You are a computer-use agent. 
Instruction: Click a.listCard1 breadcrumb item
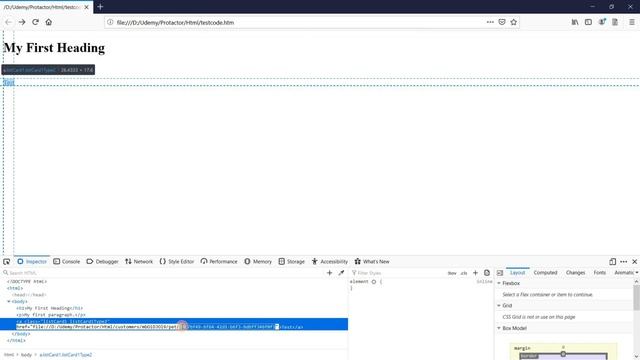[66, 355]
